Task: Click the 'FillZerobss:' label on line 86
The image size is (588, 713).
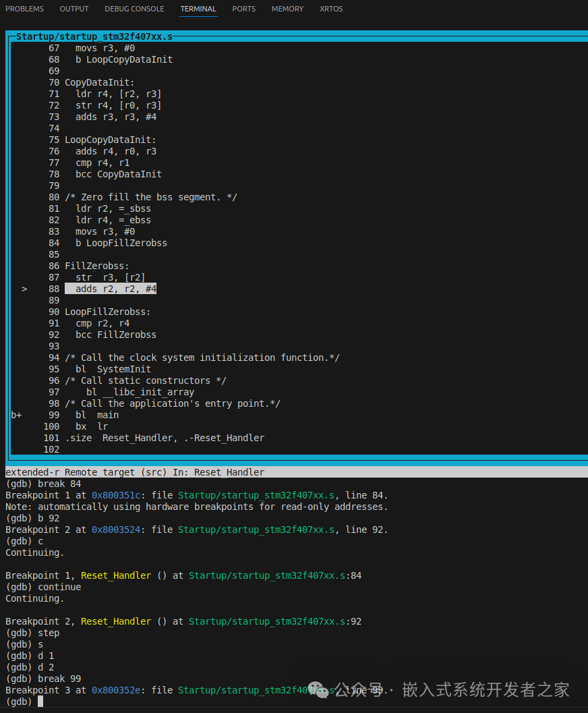Action: point(97,266)
